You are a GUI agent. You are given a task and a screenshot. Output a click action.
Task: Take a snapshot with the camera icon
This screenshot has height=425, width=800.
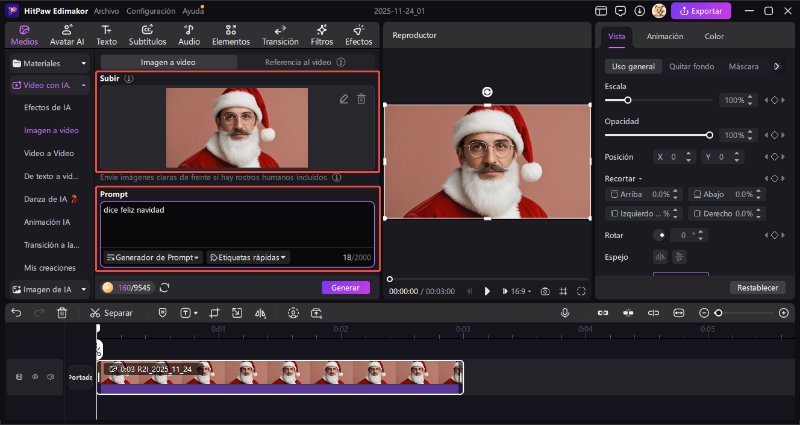tap(545, 291)
